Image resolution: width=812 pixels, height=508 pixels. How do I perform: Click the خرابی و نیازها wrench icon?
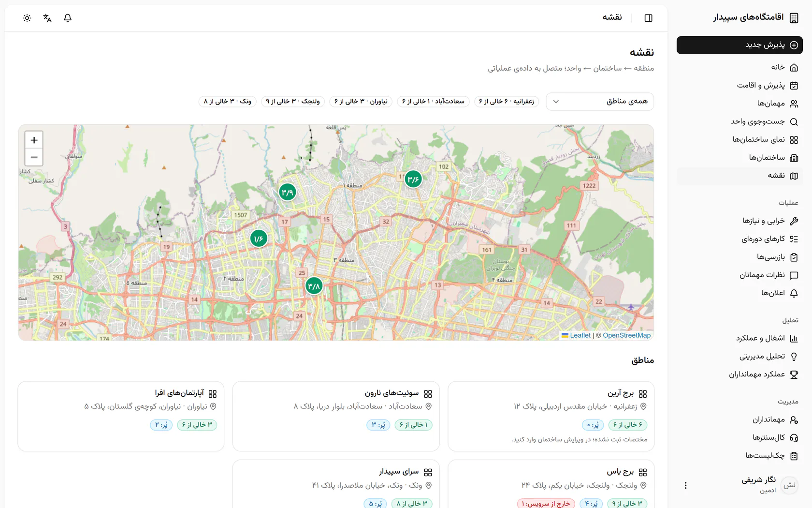click(x=794, y=221)
